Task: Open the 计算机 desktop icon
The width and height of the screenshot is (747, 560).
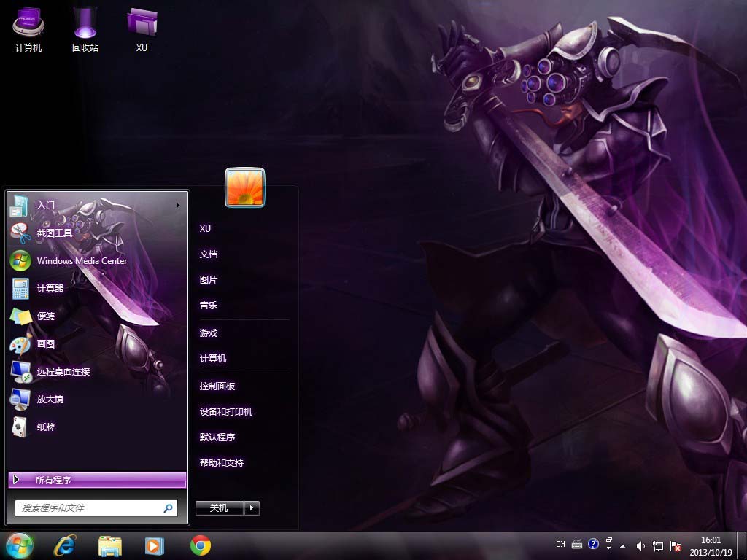Action: [x=28, y=26]
